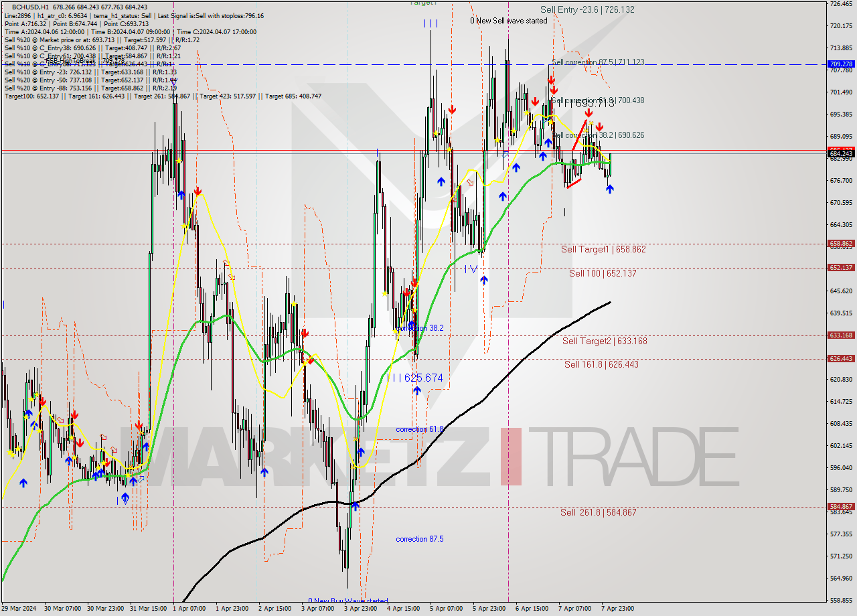Click the '3 Apr 23:00' time label
The image size is (857, 616).
click(361, 609)
